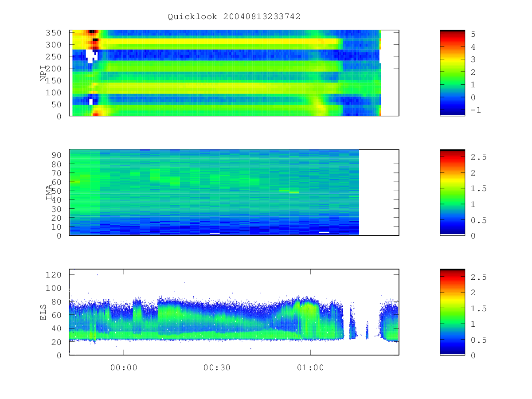Click the 2.5 label on IMA colorbar
The width and height of the screenshot is (532, 399).
point(478,157)
